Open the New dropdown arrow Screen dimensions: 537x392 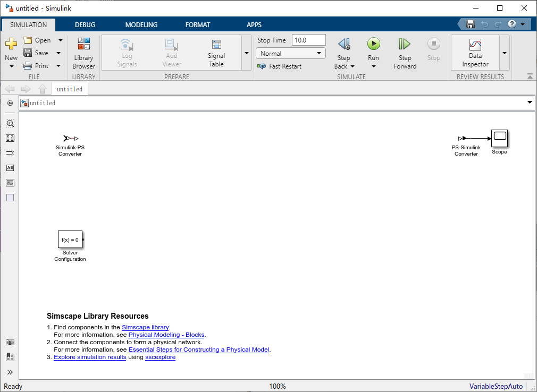coord(11,66)
